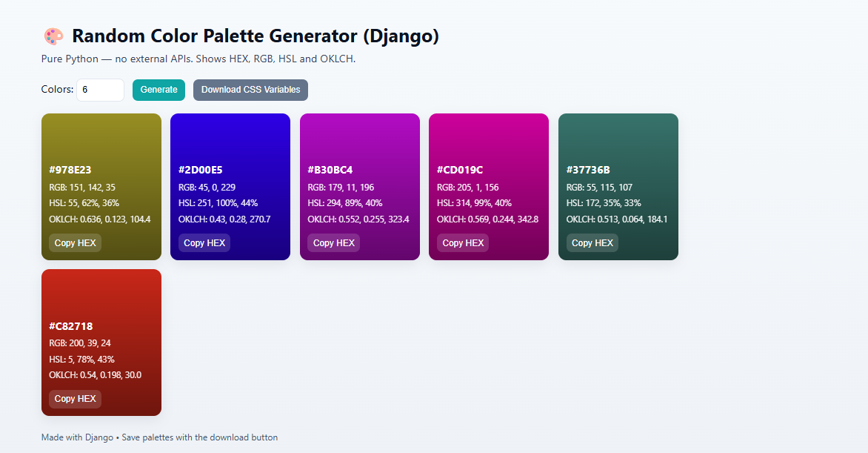This screenshot has width=868, height=453.
Task: Select the olive-green color swatch
Action: tap(101, 137)
